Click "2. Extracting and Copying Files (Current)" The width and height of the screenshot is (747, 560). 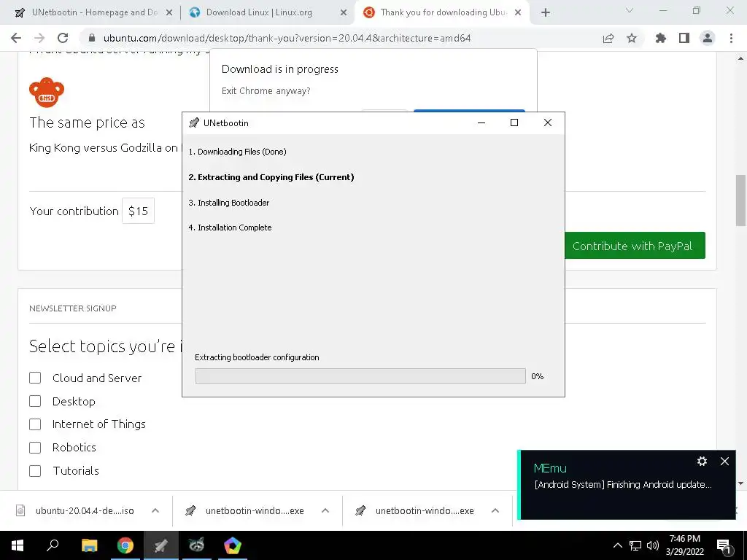tap(271, 177)
